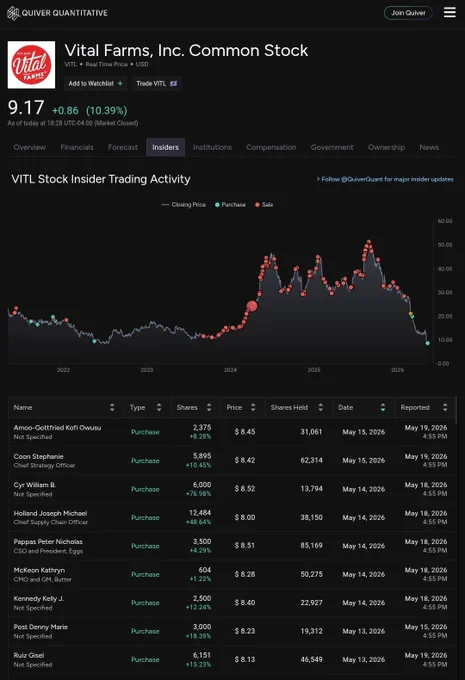Switch to the Financials tab
Viewport: 465px width, 680px height.
click(x=77, y=147)
